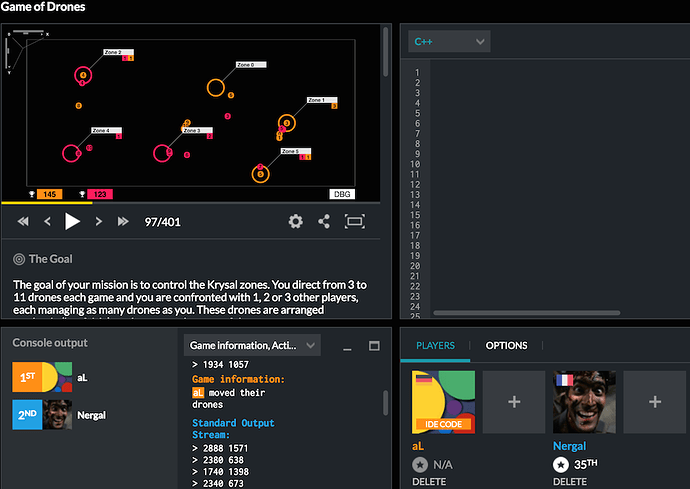Image resolution: width=690 pixels, height=489 pixels.
Task: Delete player aL from the match
Action: pos(430,479)
